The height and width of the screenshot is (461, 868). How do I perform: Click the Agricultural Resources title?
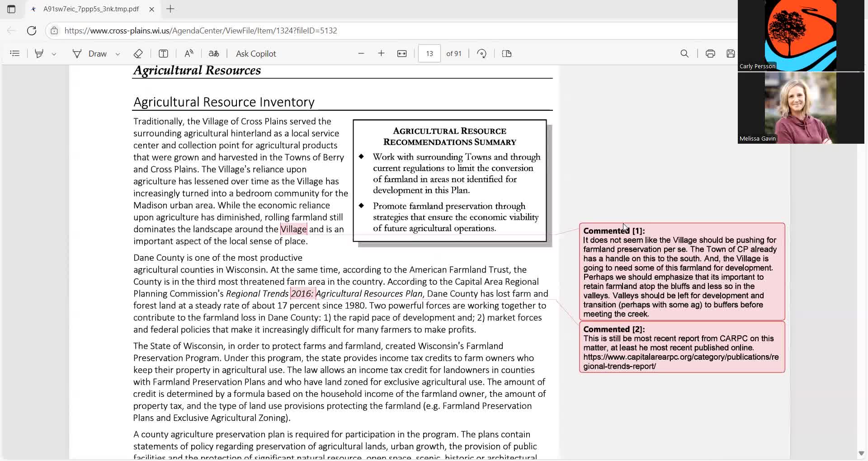(197, 71)
